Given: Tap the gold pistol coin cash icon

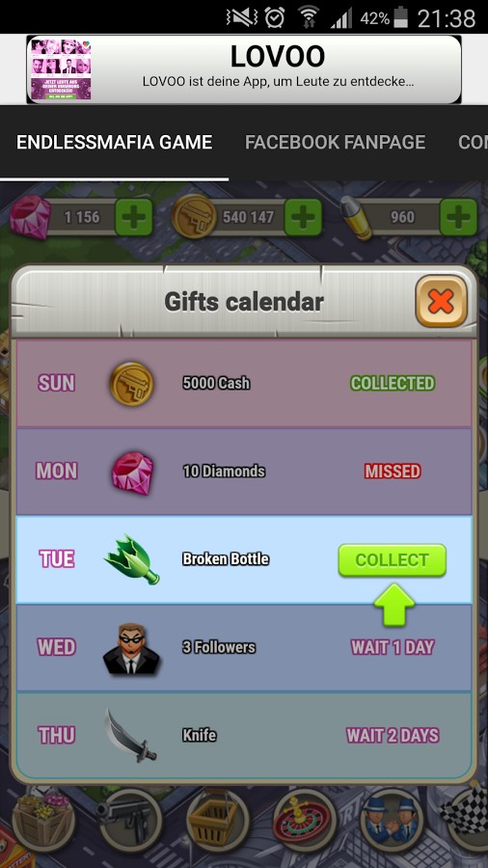Looking at the screenshot, I should pyautogui.click(x=193, y=217).
